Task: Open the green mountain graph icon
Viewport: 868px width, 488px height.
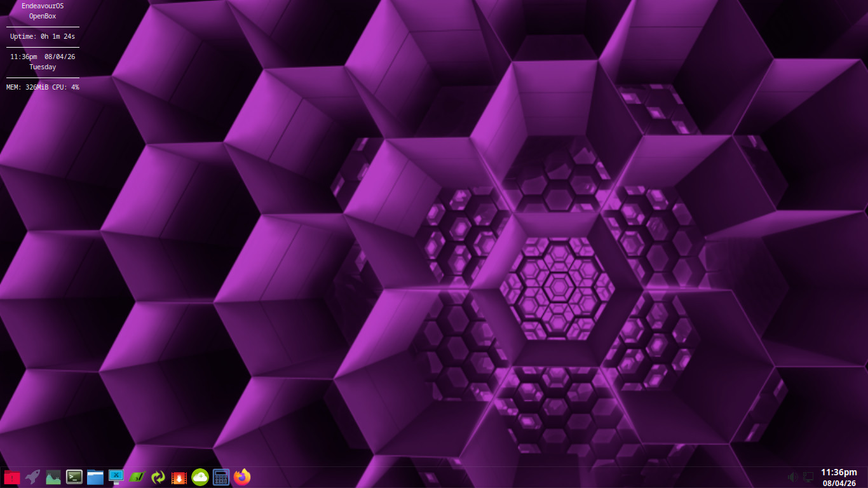Action: pos(53,477)
